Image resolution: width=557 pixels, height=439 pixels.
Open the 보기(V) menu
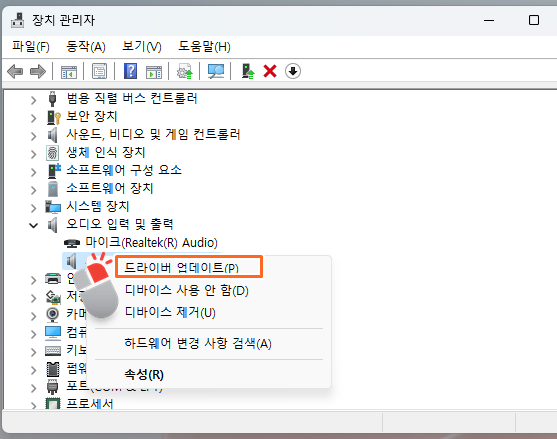[x=142, y=47]
